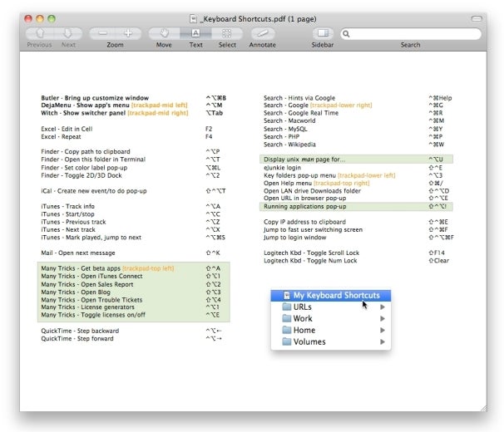Zoom in with the plus button

coord(128,33)
